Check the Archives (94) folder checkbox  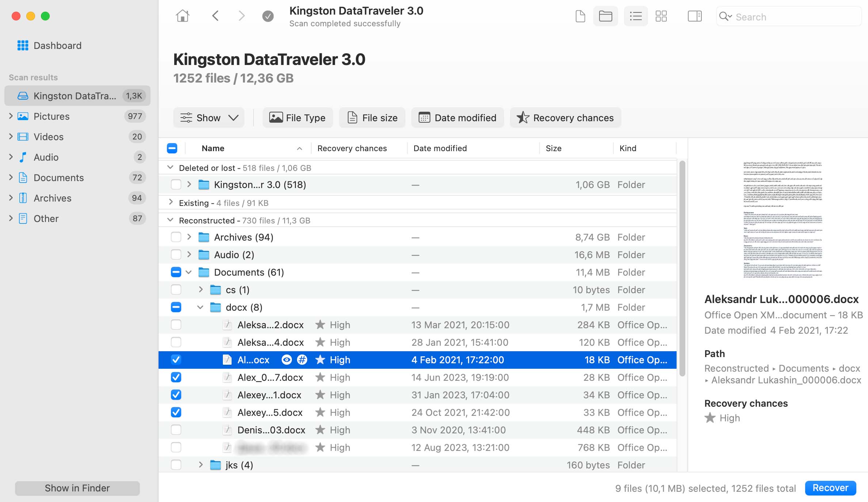(x=176, y=237)
